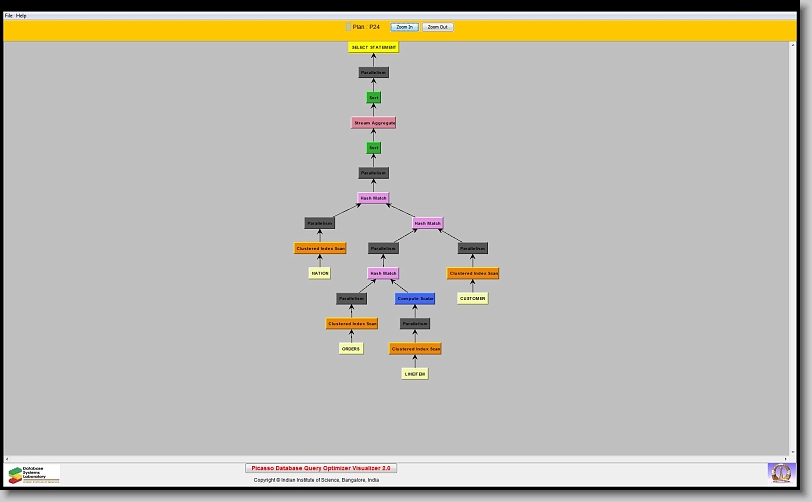The image size is (812, 502).
Task: Click the Clustered Index Scan above CUSTOMER
Action: [473, 273]
